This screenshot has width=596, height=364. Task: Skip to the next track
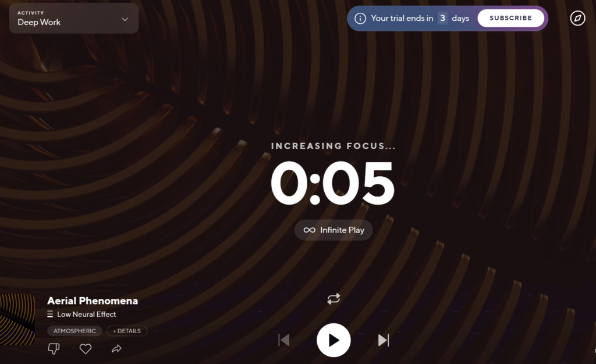[384, 340]
